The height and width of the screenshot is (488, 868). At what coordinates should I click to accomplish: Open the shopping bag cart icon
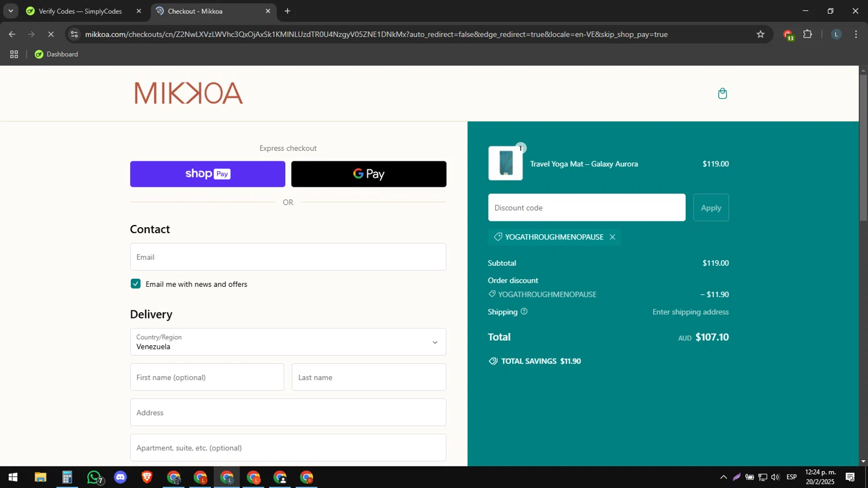(x=722, y=94)
